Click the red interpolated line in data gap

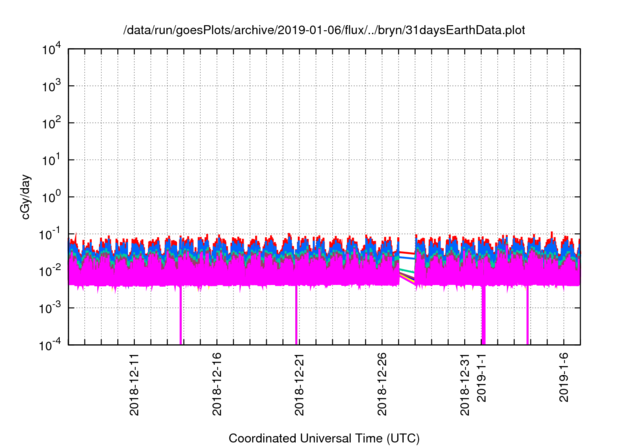tap(407, 253)
